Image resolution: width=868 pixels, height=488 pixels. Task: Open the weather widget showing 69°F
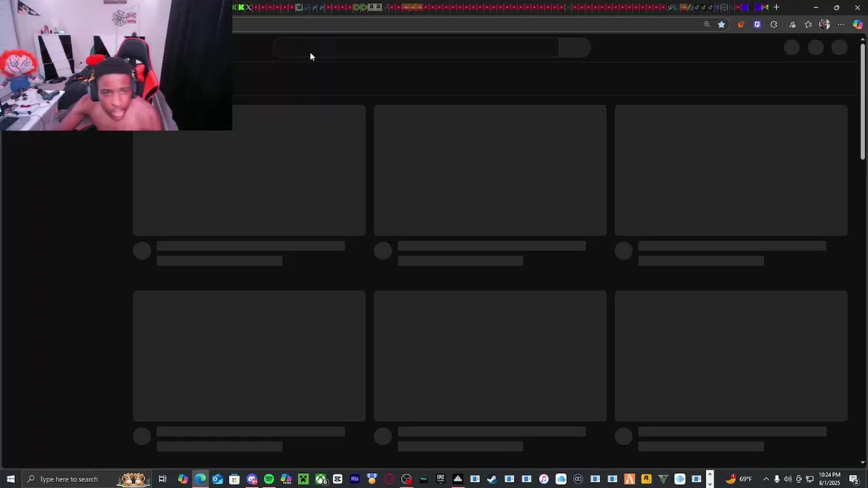tap(738, 479)
